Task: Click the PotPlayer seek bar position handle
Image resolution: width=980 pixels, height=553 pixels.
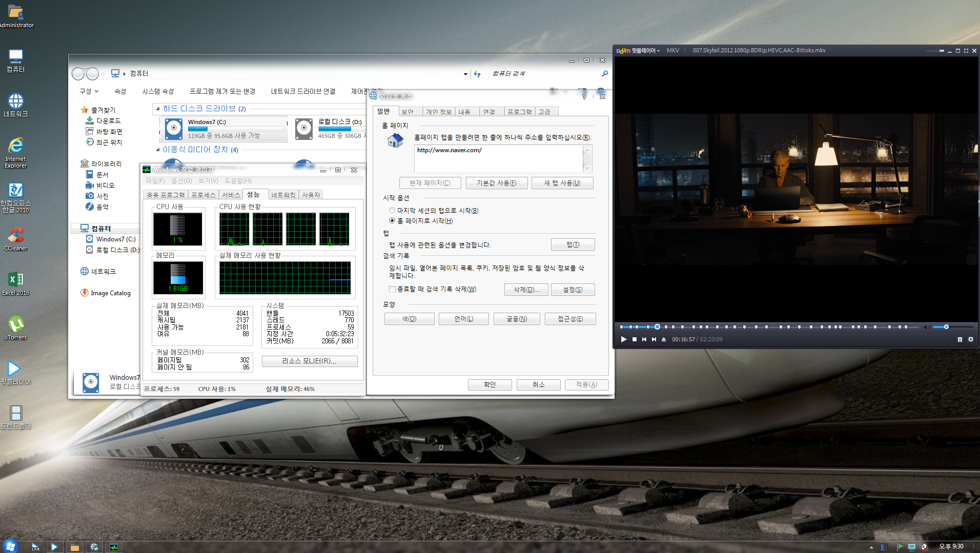Action: click(657, 326)
